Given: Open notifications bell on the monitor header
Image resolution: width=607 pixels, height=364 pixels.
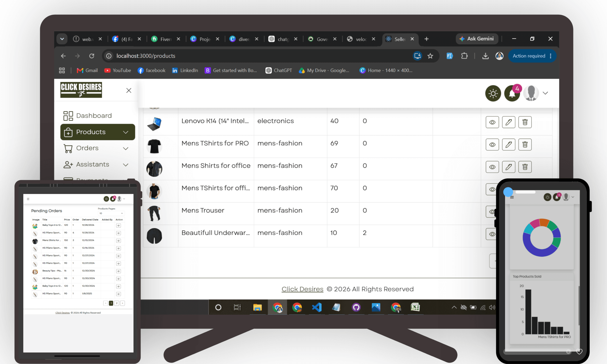Looking at the screenshot, I should [512, 93].
